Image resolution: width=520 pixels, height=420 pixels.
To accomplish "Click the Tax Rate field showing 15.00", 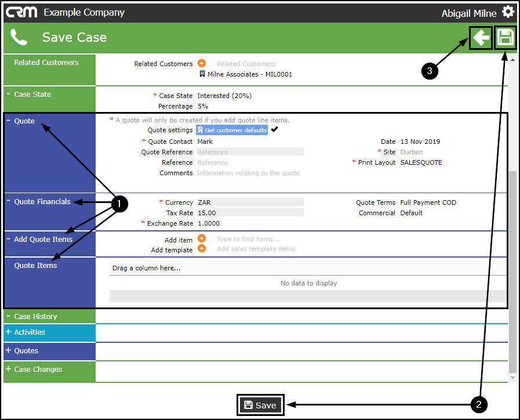I will click(250, 213).
